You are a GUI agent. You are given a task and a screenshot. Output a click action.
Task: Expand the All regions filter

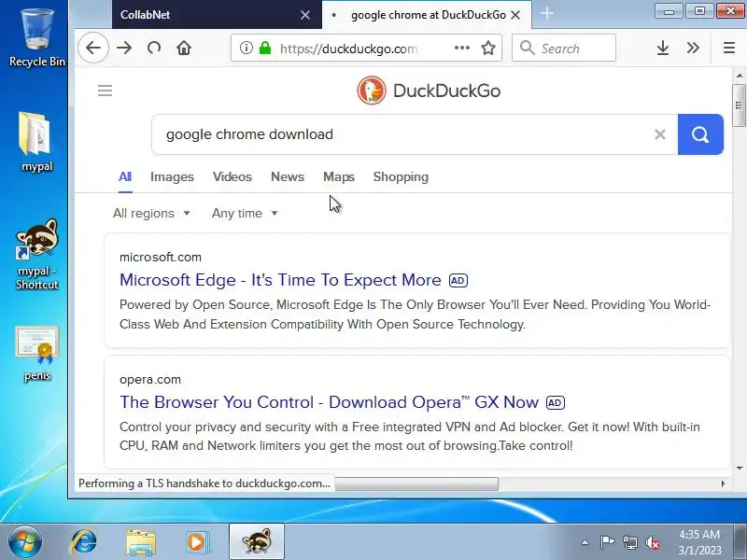[151, 213]
